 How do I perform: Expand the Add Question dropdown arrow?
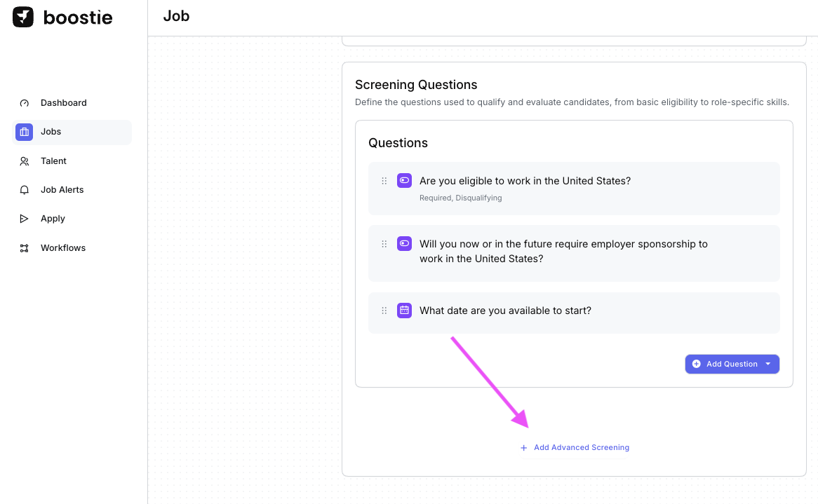click(x=768, y=364)
